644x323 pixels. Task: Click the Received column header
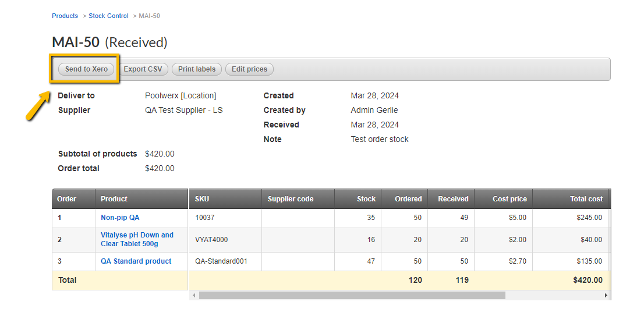point(451,198)
